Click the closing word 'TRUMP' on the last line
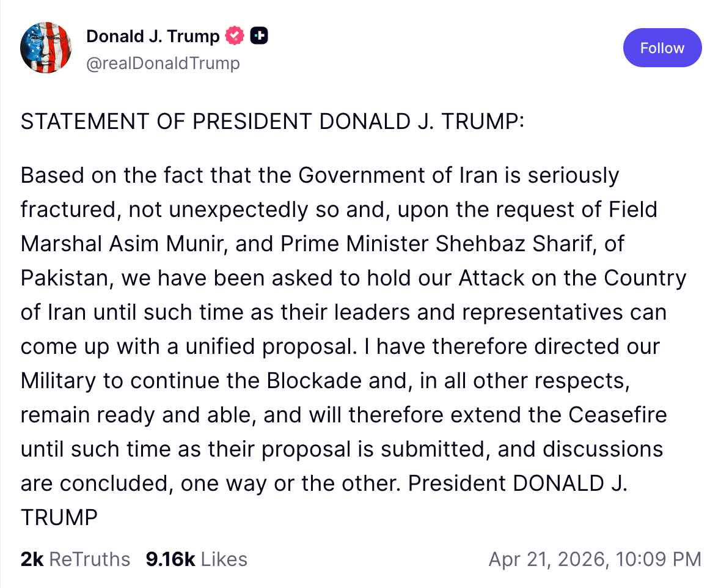 (x=59, y=518)
